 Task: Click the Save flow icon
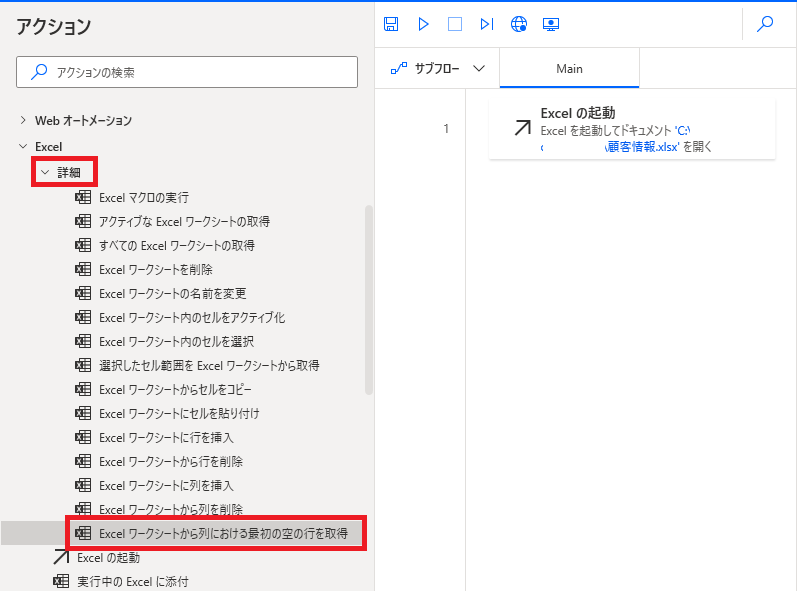391,24
